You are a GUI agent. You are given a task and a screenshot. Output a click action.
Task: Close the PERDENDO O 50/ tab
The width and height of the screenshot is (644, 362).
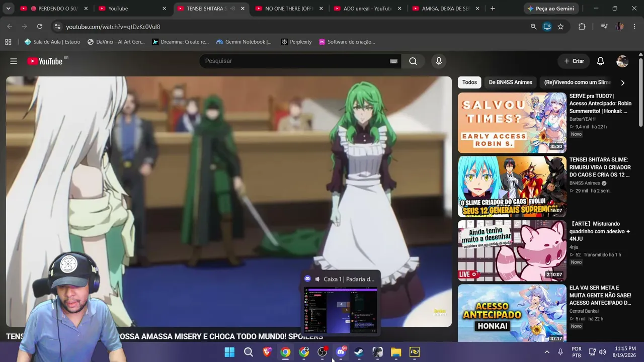(86, 9)
